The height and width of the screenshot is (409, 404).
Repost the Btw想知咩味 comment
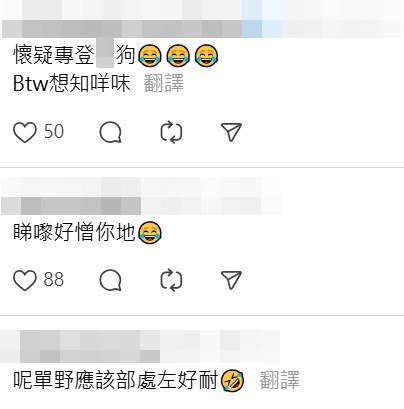click(x=171, y=132)
